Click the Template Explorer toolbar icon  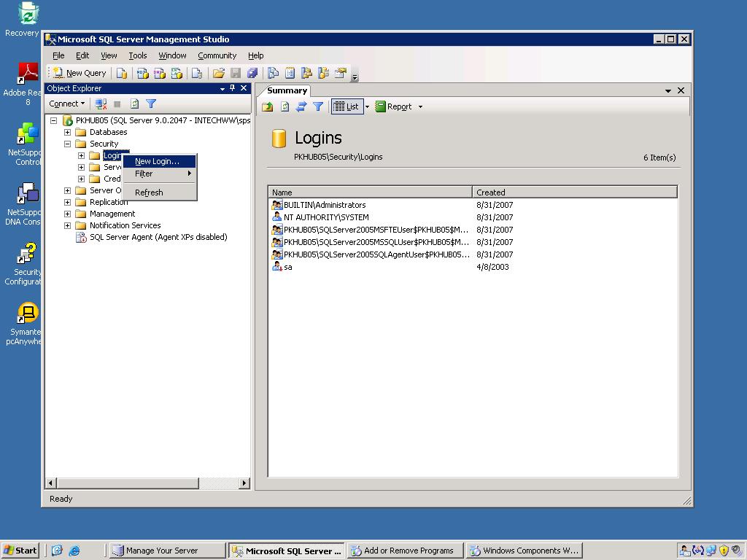point(323,73)
